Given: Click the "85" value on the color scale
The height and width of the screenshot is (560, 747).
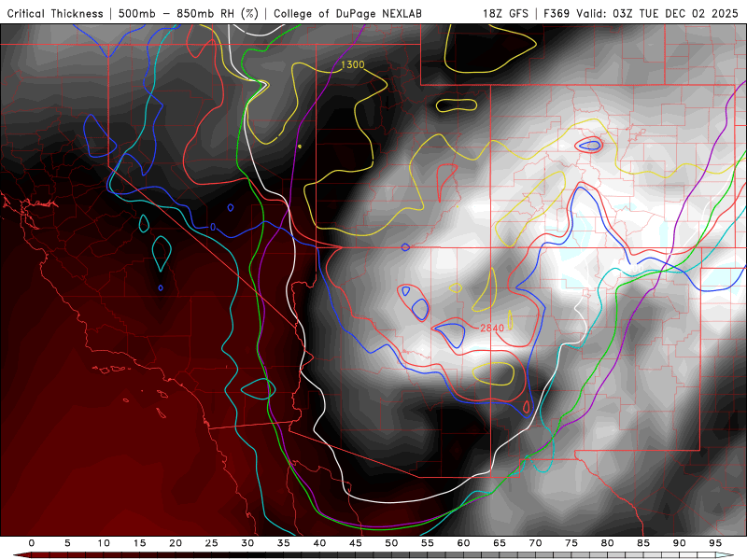Looking at the screenshot, I should [643, 543].
